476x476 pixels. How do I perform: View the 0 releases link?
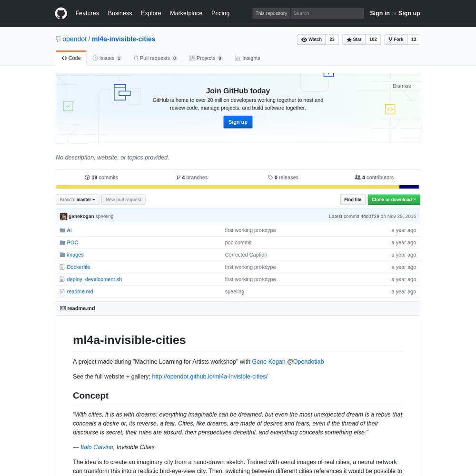[x=283, y=178]
